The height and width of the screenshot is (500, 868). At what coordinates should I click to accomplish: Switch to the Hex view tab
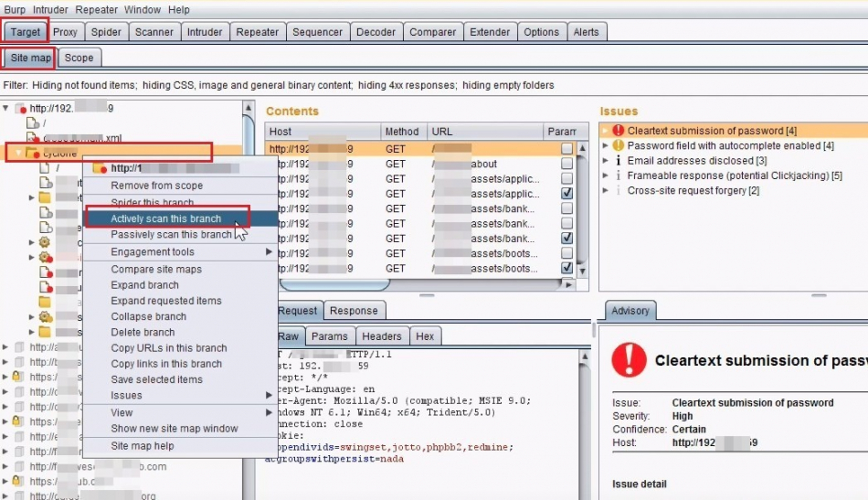tap(425, 336)
